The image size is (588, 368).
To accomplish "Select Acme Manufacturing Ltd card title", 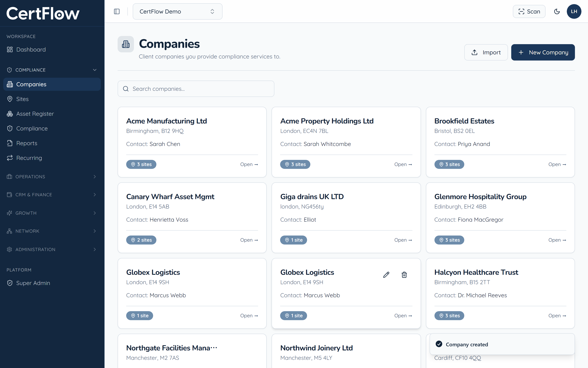I will (166, 121).
